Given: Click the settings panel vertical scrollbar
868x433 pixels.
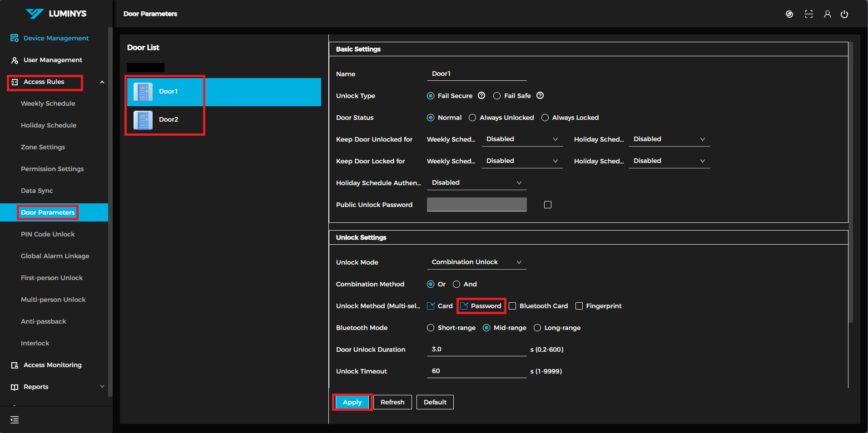Looking at the screenshot, I should point(851,182).
